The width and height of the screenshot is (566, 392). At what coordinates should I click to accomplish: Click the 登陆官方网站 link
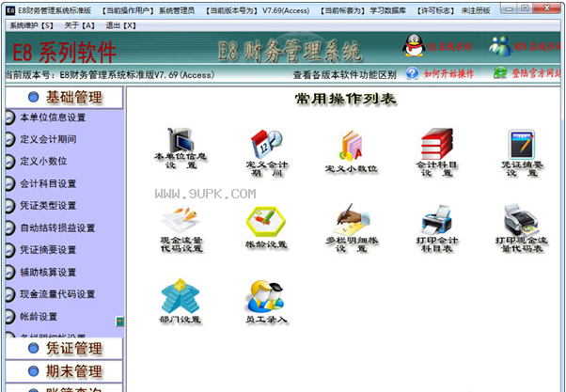point(537,73)
